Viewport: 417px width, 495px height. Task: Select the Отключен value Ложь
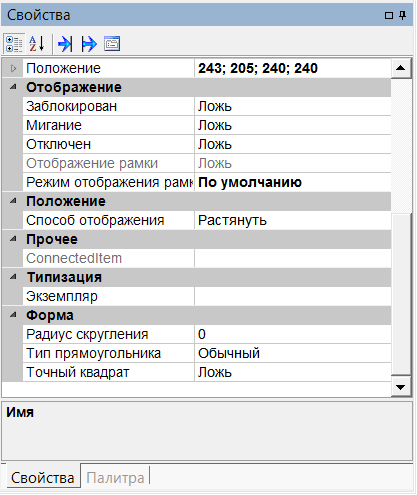point(292,144)
